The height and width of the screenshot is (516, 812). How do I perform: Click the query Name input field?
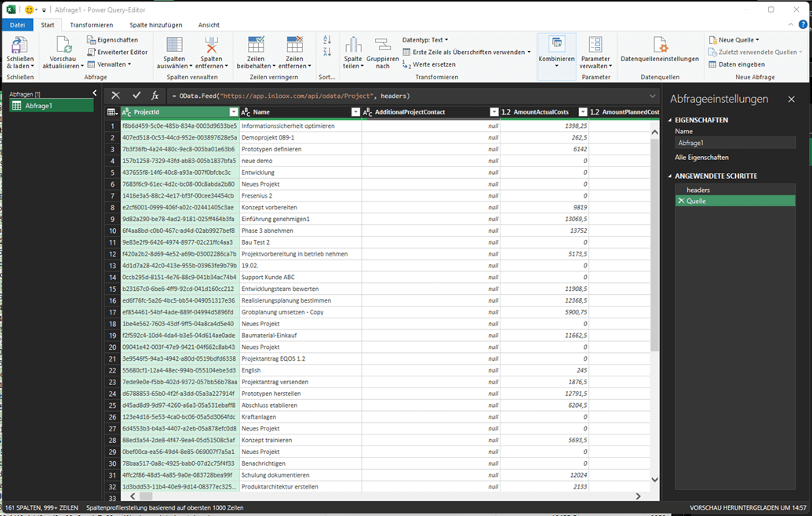pos(735,143)
